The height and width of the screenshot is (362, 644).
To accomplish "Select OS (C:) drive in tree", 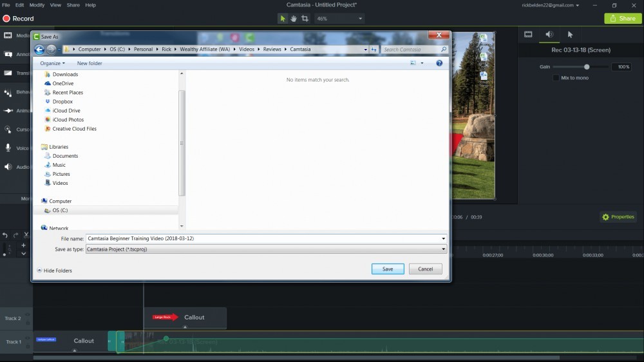I will (x=59, y=210).
